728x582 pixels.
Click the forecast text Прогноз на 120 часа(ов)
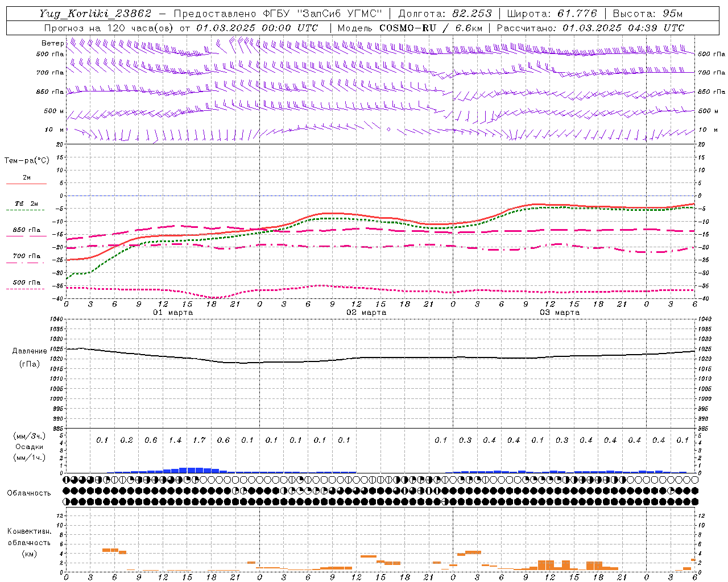click(x=109, y=28)
